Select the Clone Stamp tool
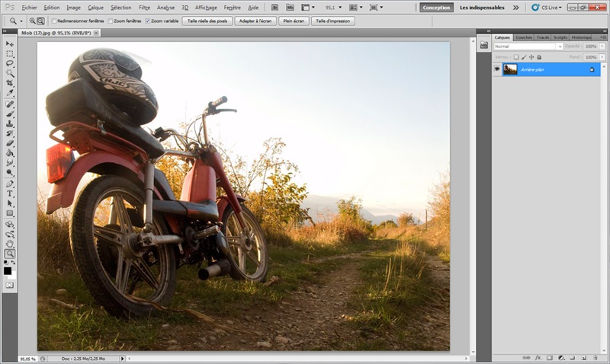The height and width of the screenshot is (364, 610). pos(10,123)
